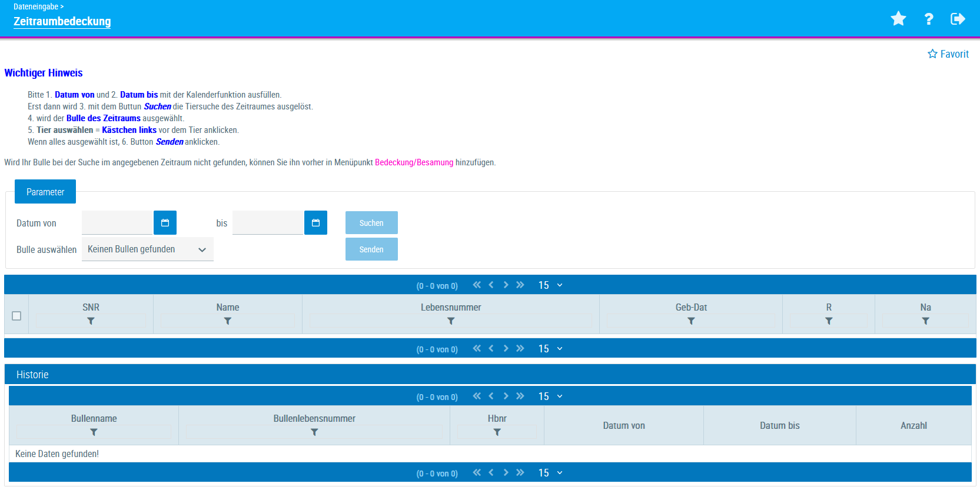
Task: Click the logout icon in header
Action: (958, 19)
